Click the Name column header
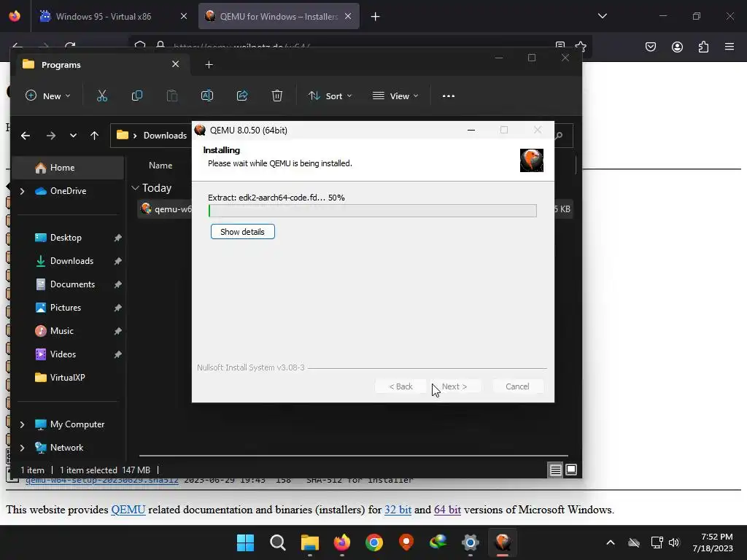Viewport: 747px width, 560px height. [x=160, y=166]
